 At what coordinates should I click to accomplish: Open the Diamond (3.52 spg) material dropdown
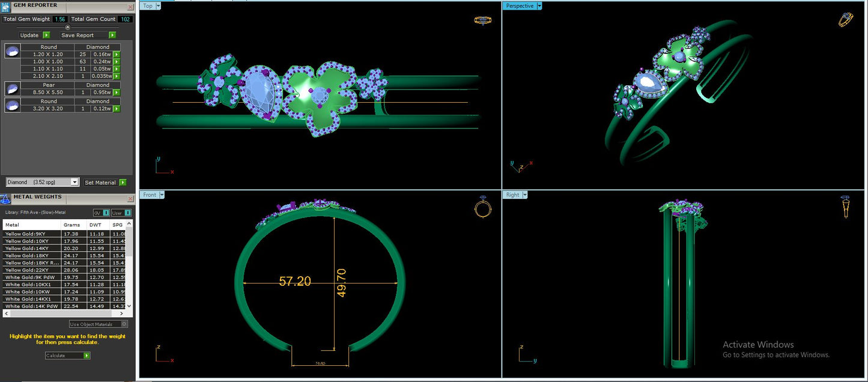[x=75, y=182]
